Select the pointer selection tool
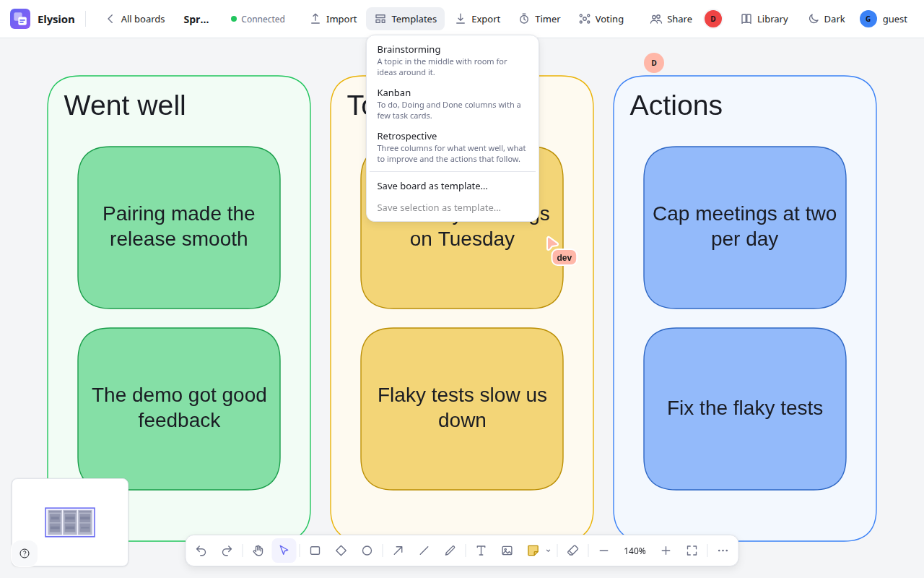The width and height of the screenshot is (924, 578). [x=284, y=551]
